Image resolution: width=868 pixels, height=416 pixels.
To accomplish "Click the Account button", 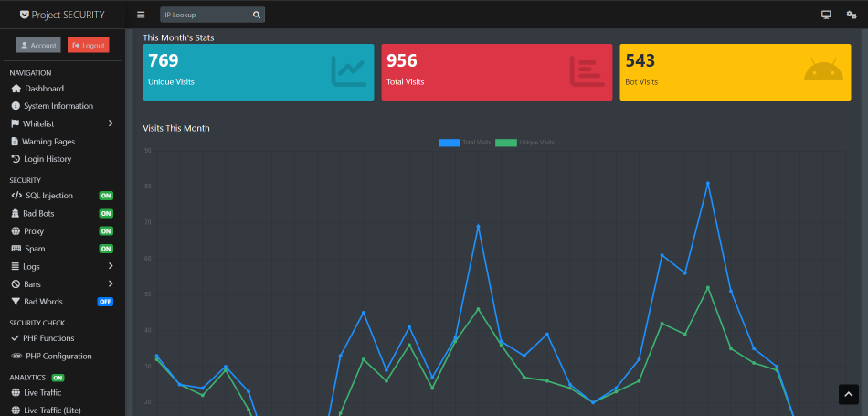I will [x=38, y=45].
